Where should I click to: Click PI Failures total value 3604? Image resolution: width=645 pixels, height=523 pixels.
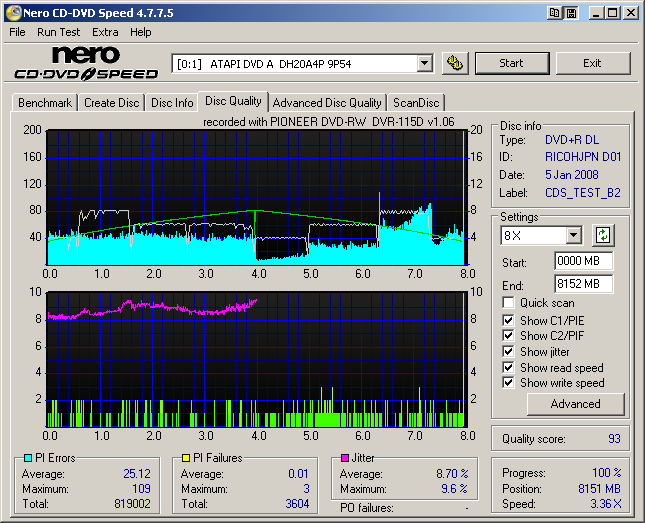click(297, 504)
